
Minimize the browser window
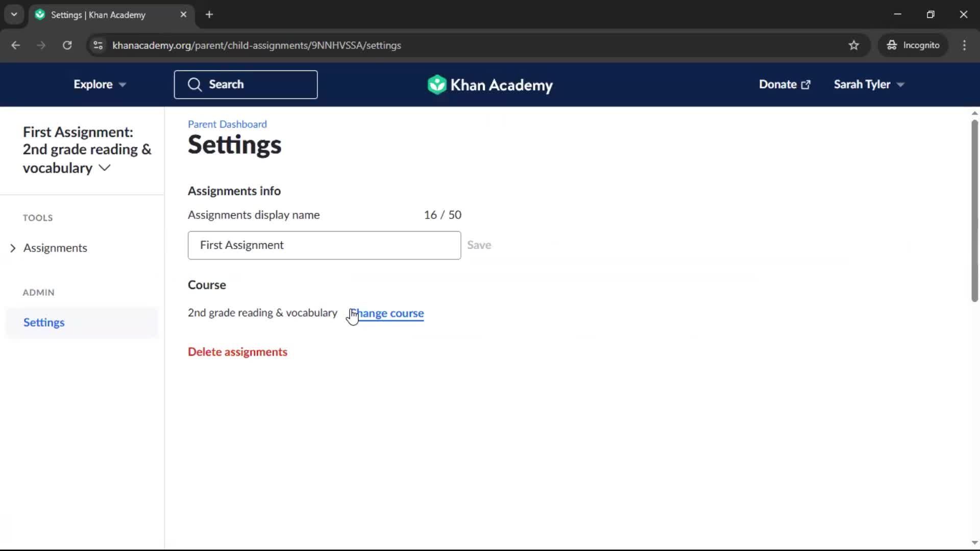[x=897, y=15]
